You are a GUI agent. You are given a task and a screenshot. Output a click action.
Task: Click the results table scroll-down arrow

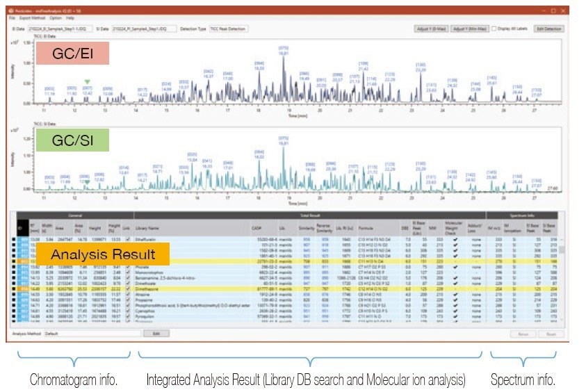(x=562, y=320)
